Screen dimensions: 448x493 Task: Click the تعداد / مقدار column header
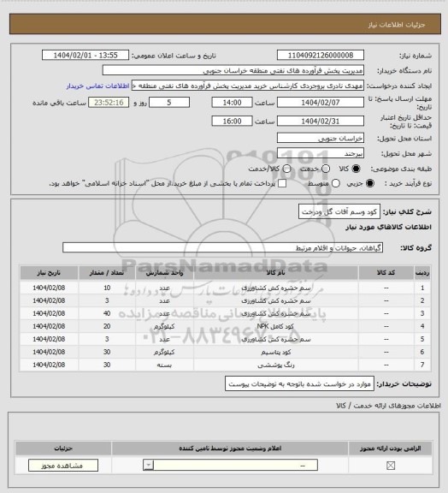point(107,273)
